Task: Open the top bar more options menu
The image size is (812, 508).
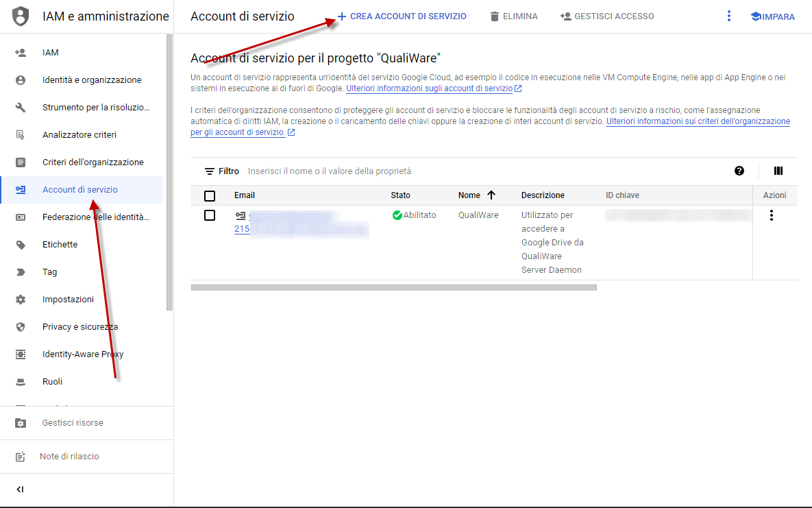Action: pos(729,16)
